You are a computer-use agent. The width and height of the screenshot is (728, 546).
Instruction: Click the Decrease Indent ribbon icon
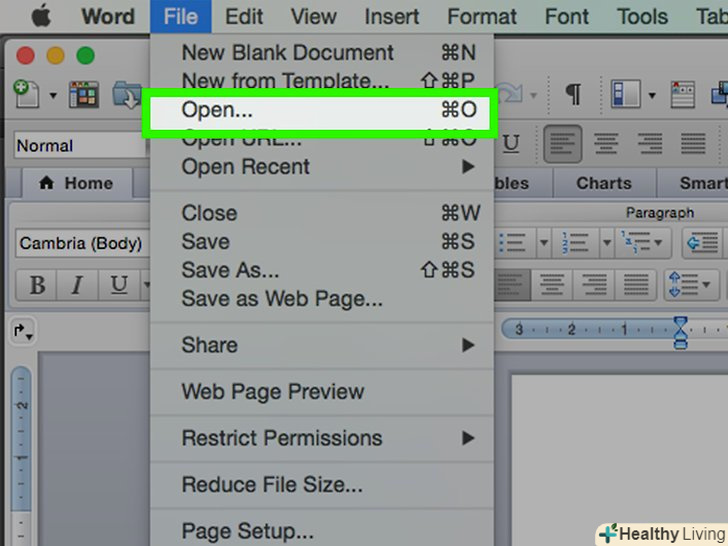click(x=702, y=242)
